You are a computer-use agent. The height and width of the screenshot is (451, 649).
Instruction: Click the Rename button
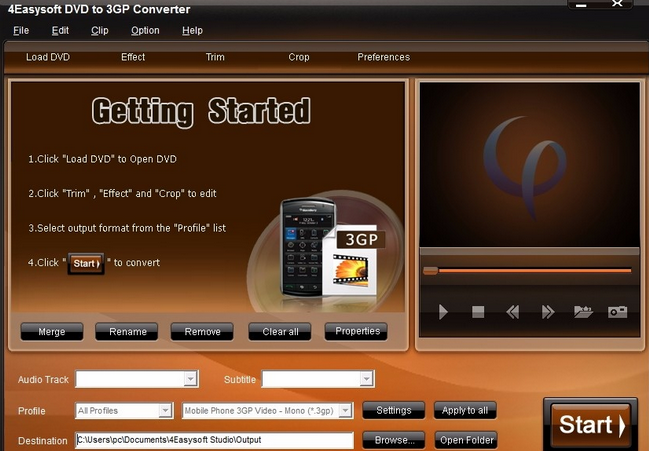pyautogui.click(x=127, y=332)
